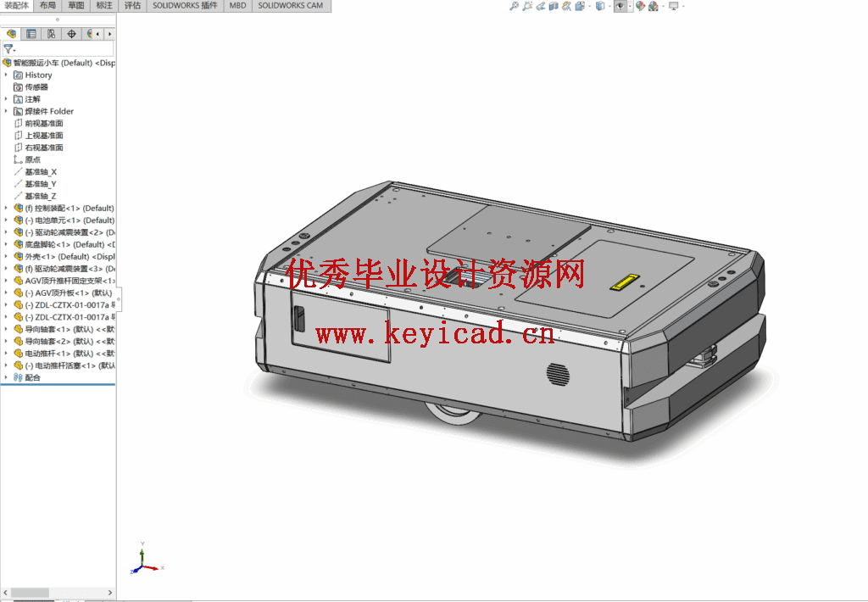Open the 布局 ribbon tab
This screenshot has width=868, height=602.
47,6
